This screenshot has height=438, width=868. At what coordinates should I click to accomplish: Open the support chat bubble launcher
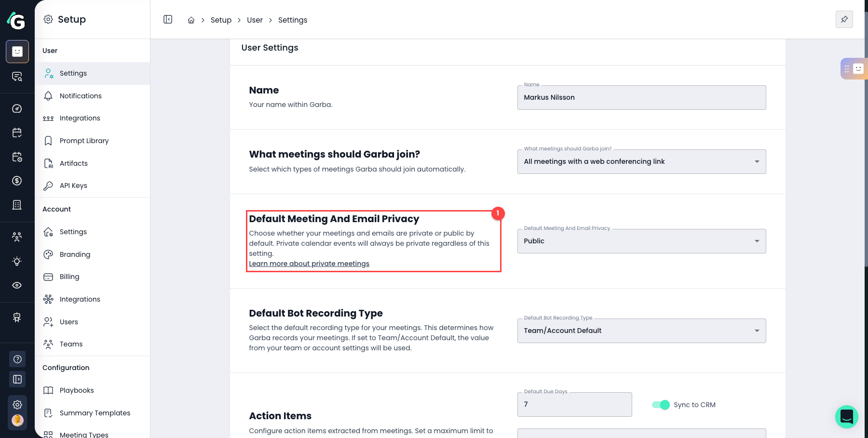(x=847, y=417)
